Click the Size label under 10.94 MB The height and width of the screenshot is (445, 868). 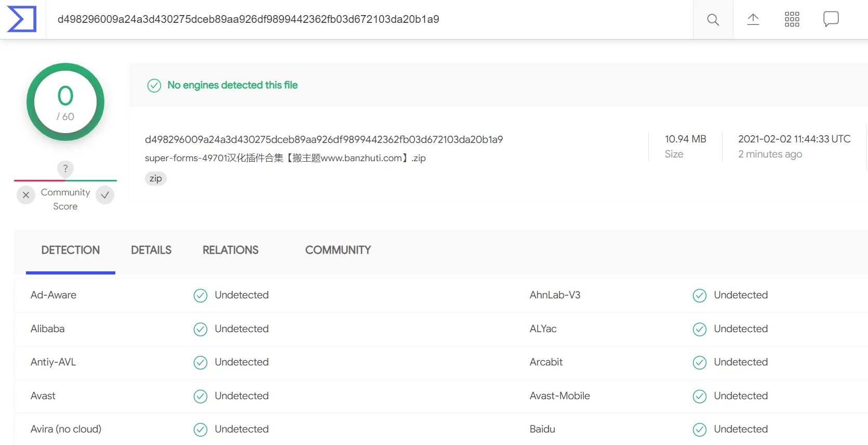click(674, 154)
